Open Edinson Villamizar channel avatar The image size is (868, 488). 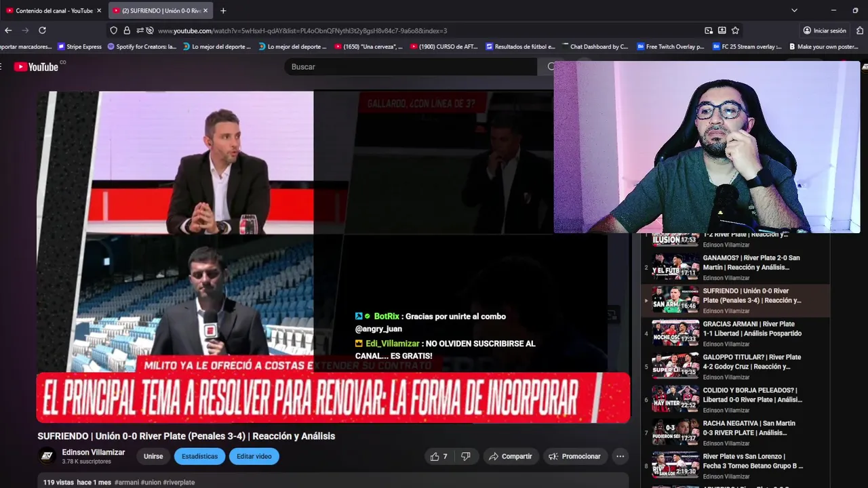[x=47, y=456]
